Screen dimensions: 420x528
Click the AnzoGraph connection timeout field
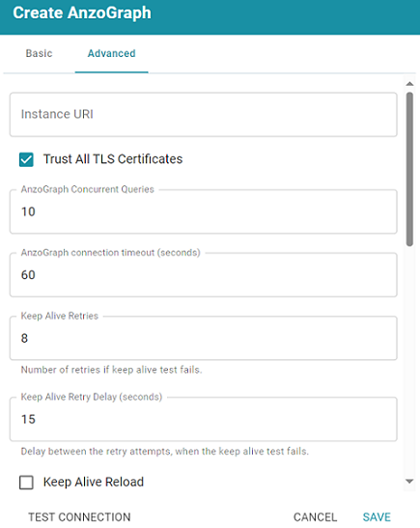[x=204, y=275]
